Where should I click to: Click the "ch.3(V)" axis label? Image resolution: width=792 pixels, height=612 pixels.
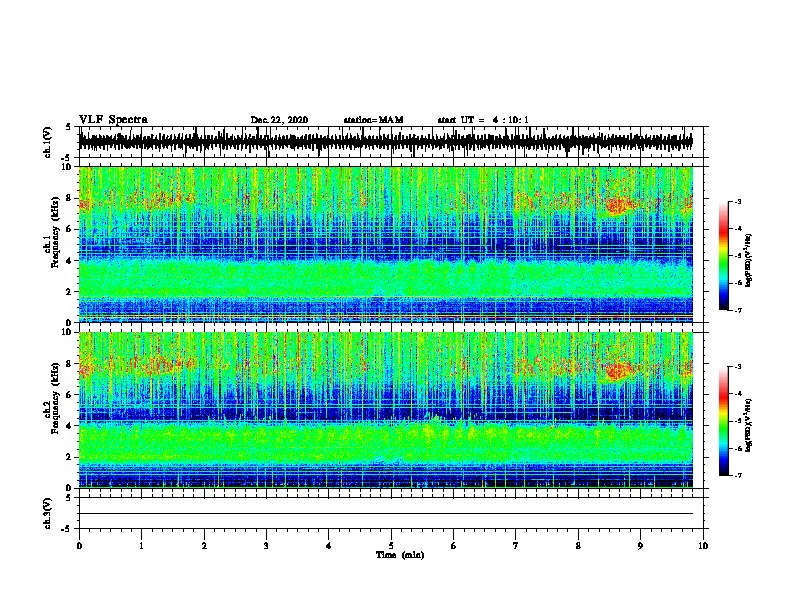tap(48, 513)
